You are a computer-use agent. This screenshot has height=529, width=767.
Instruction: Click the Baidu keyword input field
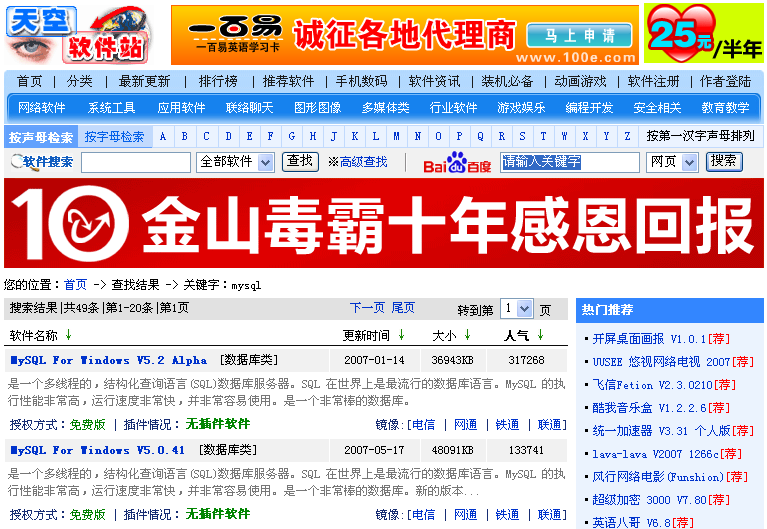(570, 162)
